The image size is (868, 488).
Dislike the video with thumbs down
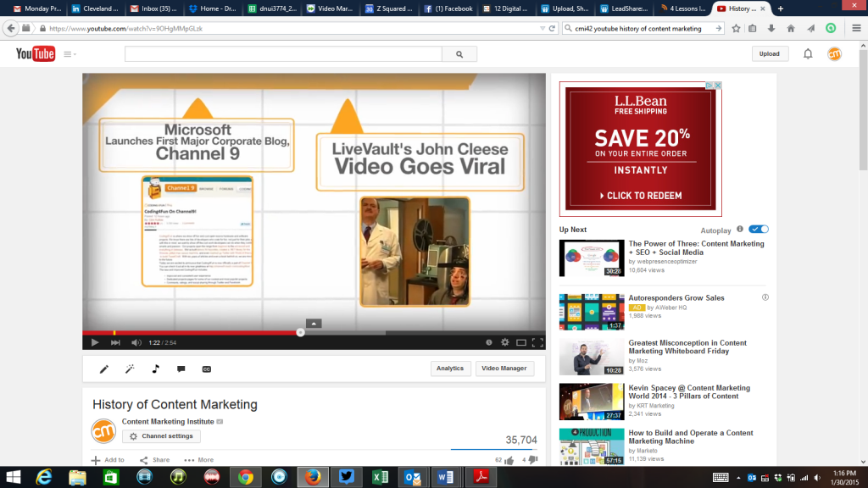pos(532,460)
